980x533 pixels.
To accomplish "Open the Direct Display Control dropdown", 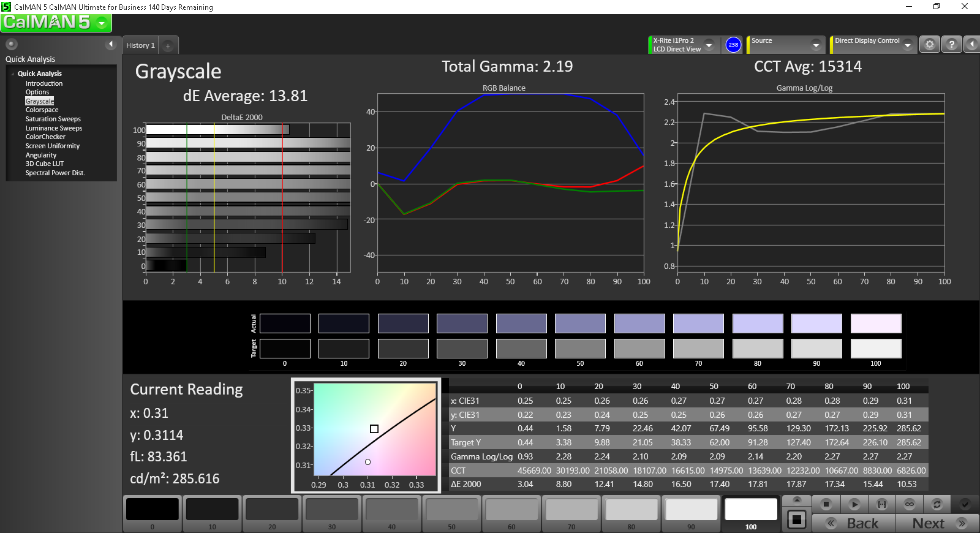I will click(908, 45).
